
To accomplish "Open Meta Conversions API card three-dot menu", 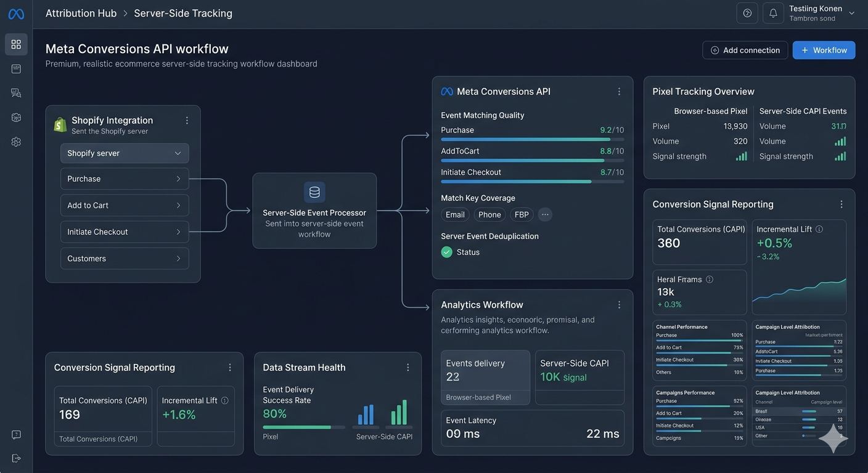I will 619,91.
